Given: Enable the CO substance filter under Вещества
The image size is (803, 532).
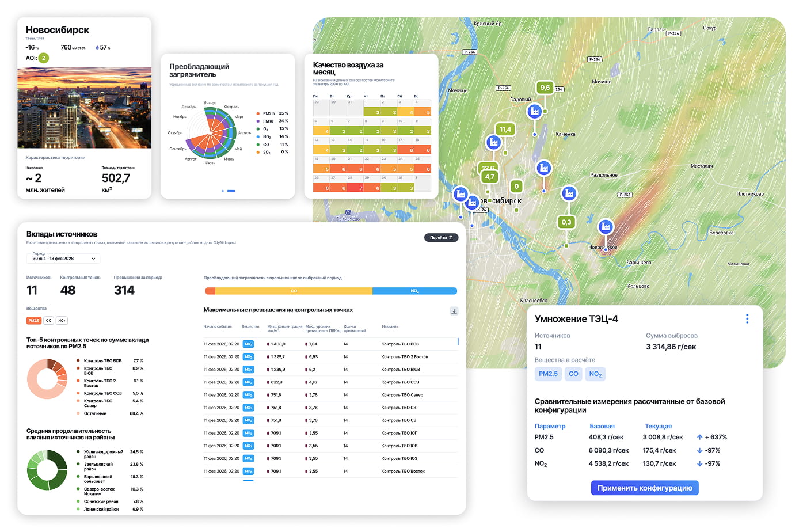Looking at the screenshot, I should (48, 321).
